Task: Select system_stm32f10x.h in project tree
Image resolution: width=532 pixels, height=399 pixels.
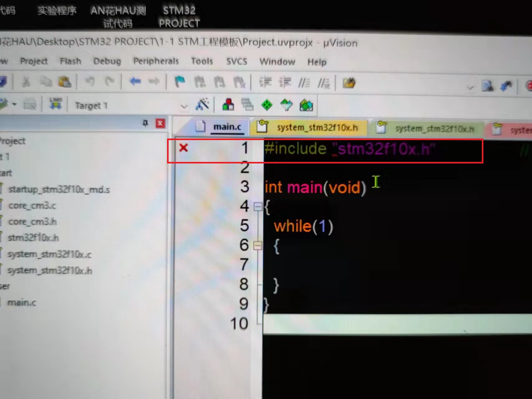Action: [x=50, y=270]
